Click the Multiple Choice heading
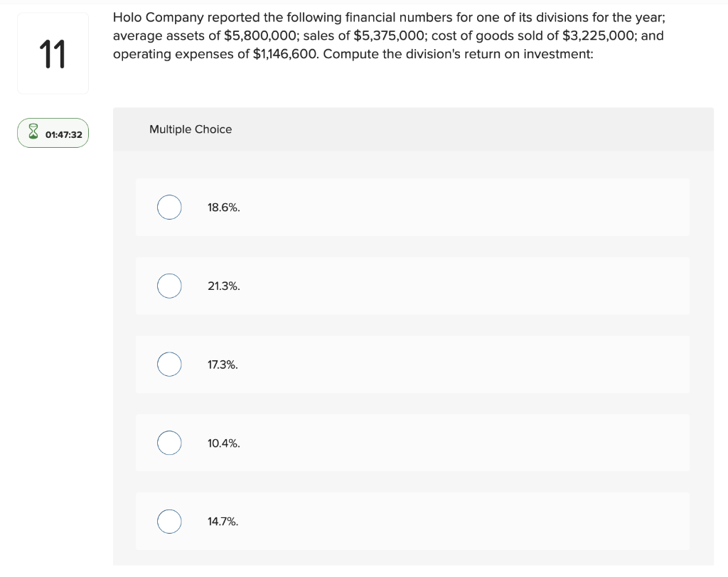 (191, 129)
